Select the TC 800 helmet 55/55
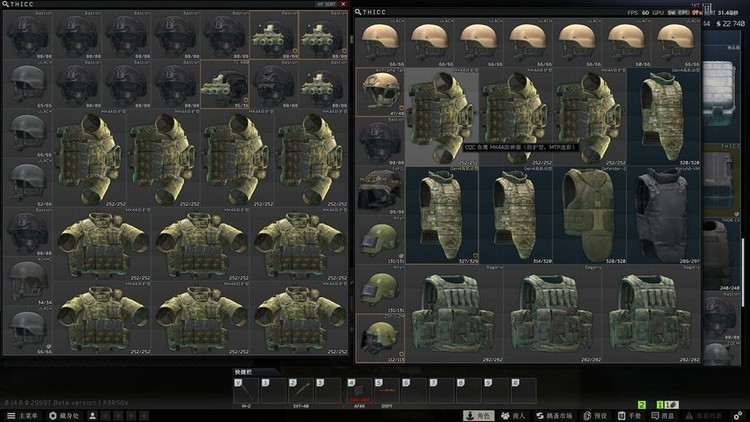 (x=225, y=84)
